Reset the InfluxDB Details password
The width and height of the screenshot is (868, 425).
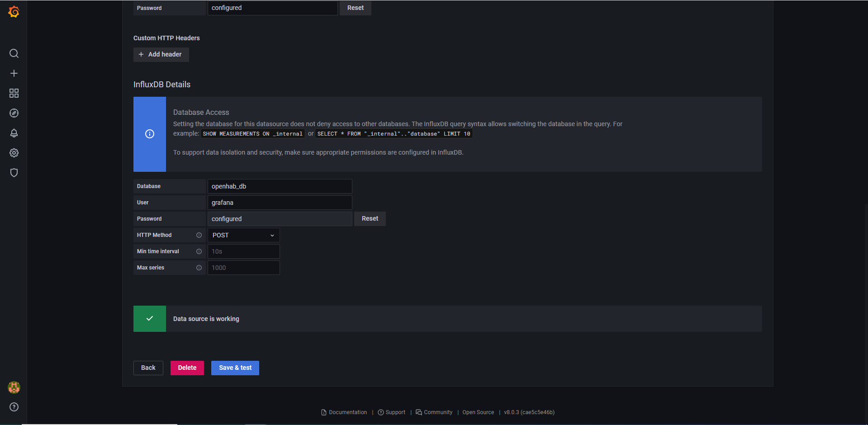pyautogui.click(x=370, y=219)
